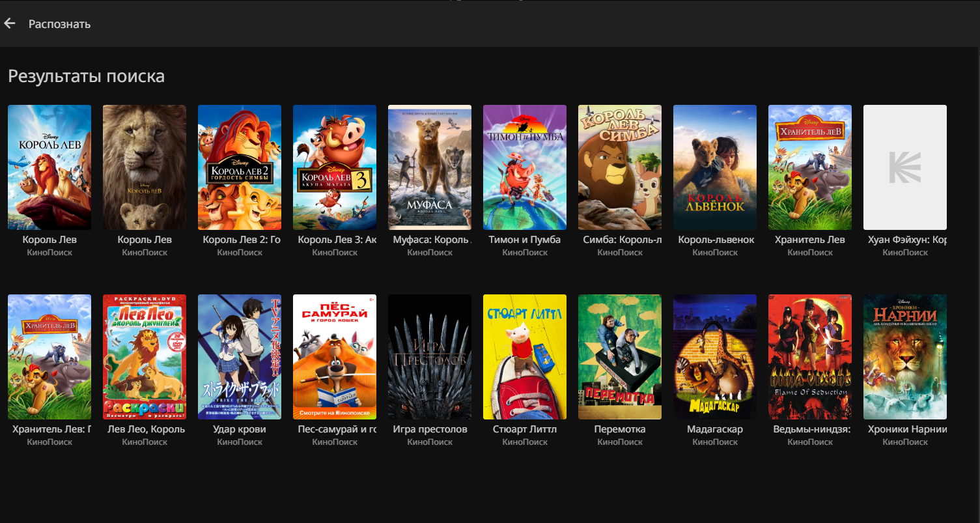Screen dimensions: 980x523
Task: Click the 'Стюарт Литтл' title text
Action: [525, 429]
